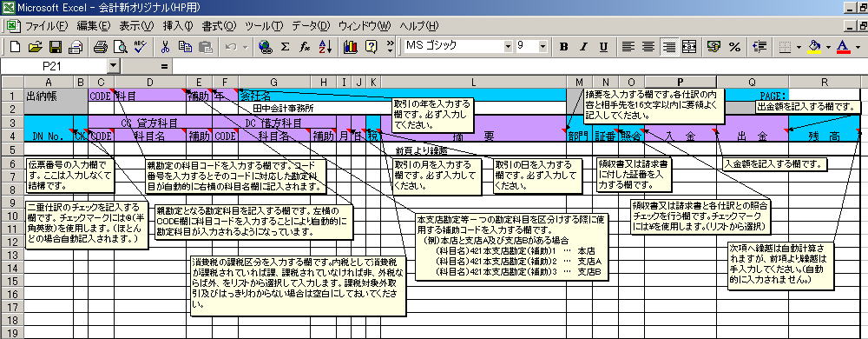Screen dimensions: 868x339
Task: Toggle Italic formatting
Action: coord(583,47)
